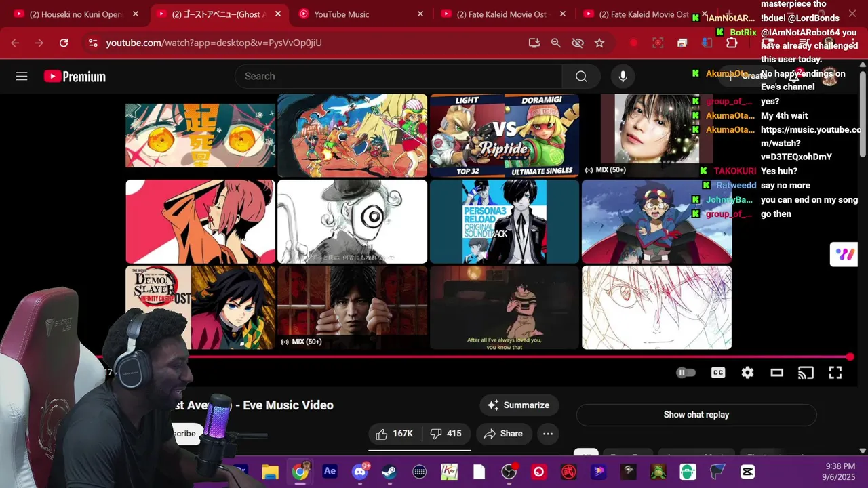Viewport: 868px width, 488px height.
Task: Open OBS Studio from the taskbar
Action: [509, 472]
